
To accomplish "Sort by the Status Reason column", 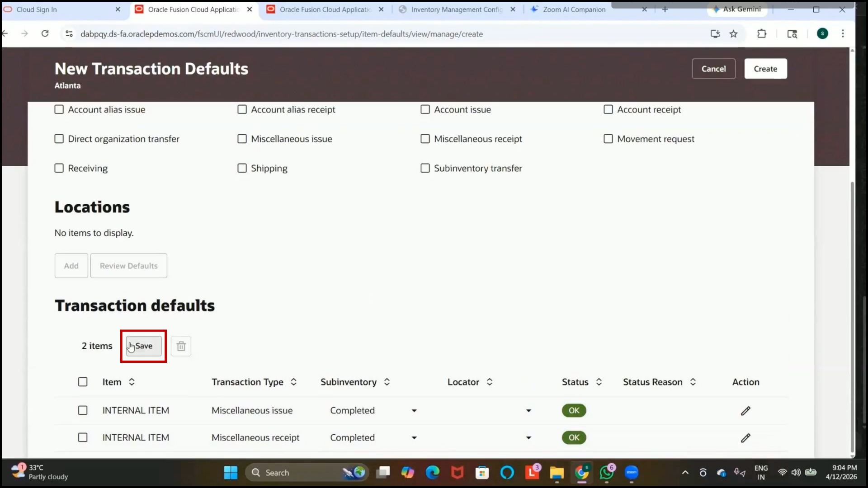I will (693, 382).
